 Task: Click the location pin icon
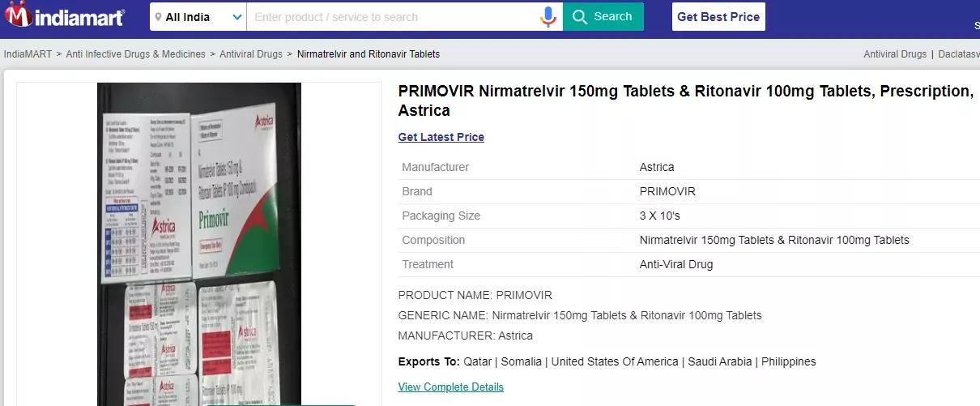click(x=158, y=17)
